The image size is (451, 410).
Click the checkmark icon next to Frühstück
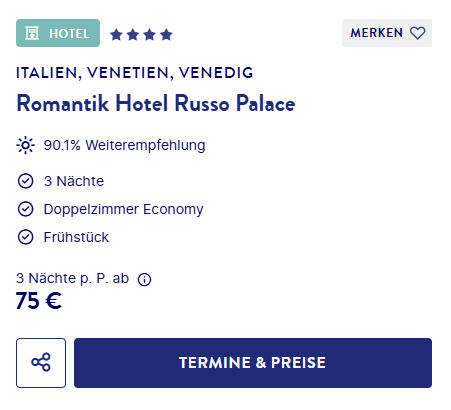[25, 237]
